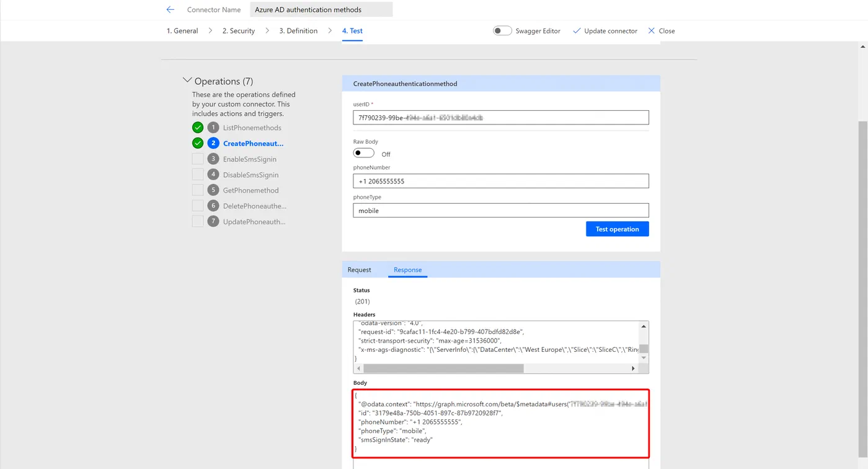Click the headers horizontal scrollbar thumb
Image resolution: width=868 pixels, height=469 pixels.
(443, 368)
